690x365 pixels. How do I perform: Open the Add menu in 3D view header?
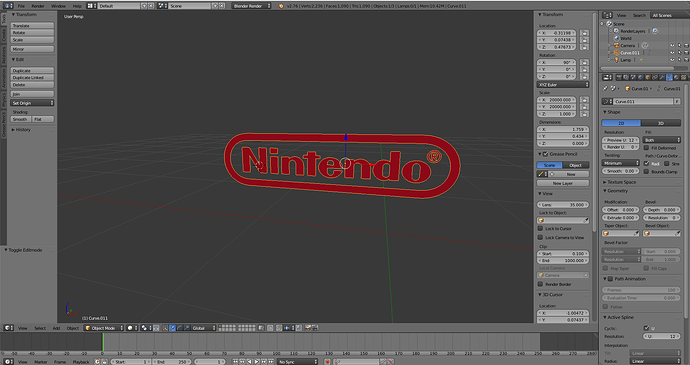click(x=56, y=328)
